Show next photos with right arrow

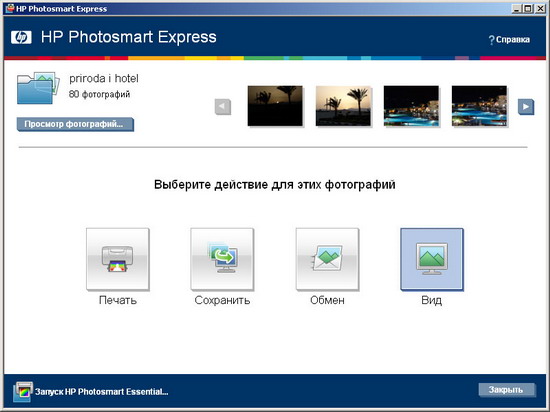(526, 107)
